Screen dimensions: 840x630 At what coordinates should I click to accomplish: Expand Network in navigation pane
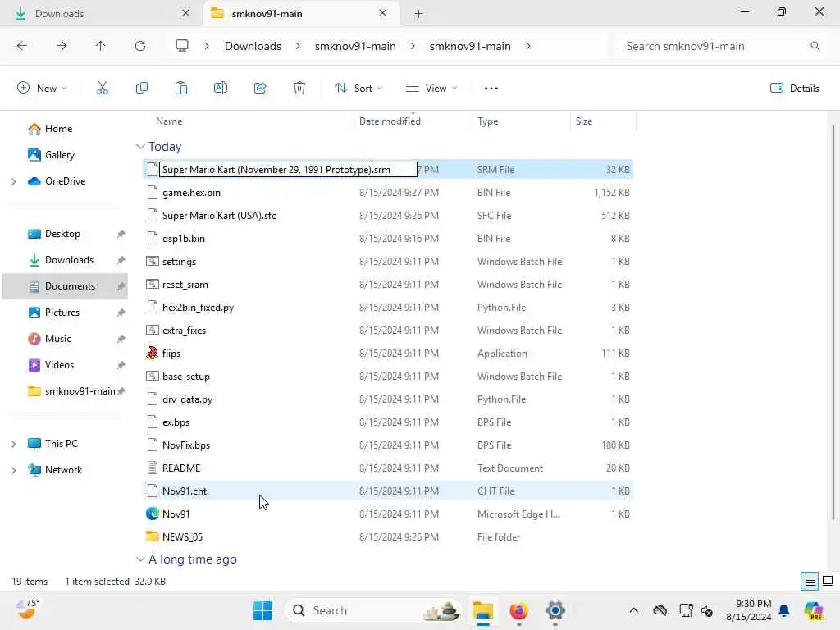[14, 470]
